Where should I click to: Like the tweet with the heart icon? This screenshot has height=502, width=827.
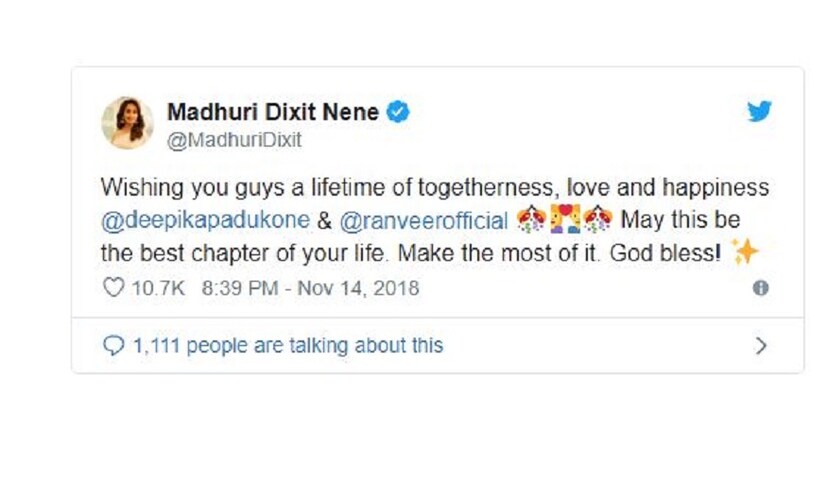113,288
